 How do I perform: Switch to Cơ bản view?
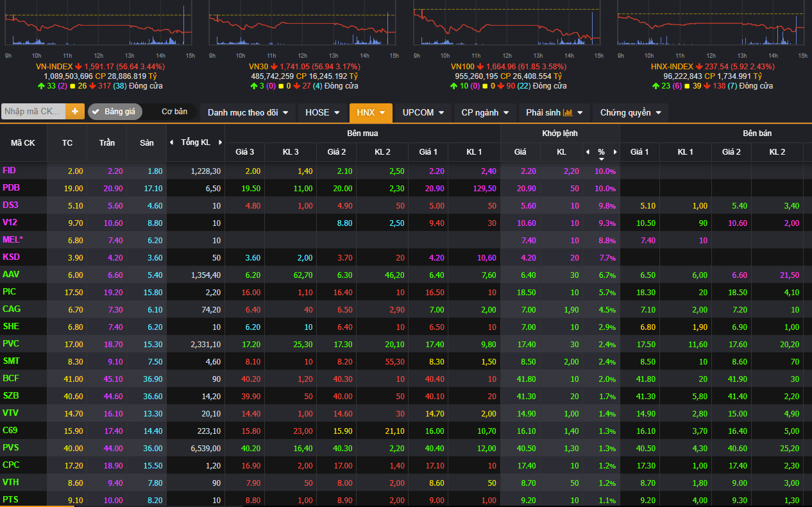[x=174, y=112]
